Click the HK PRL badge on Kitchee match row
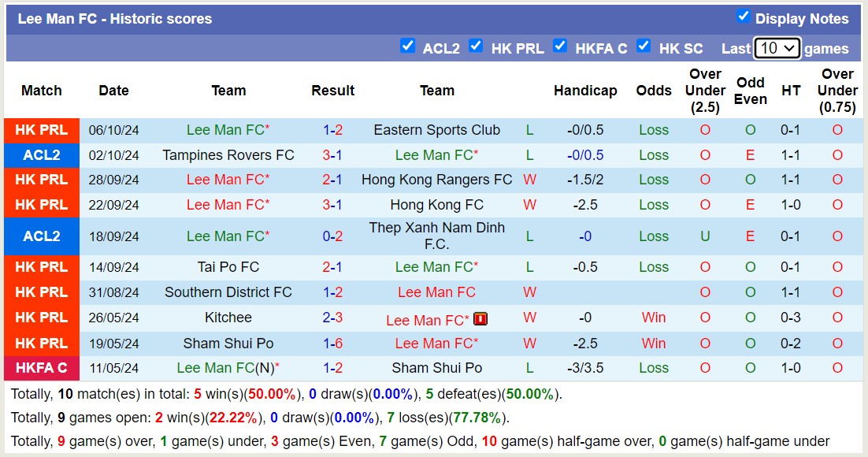The height and width of the screenshot is (457, 868). pos(41,318)
